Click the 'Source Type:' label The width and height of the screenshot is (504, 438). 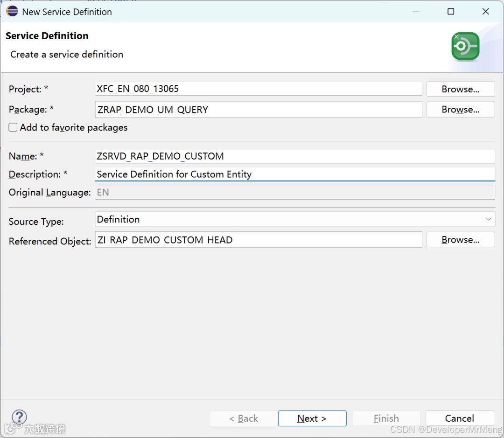coord(36,222)
